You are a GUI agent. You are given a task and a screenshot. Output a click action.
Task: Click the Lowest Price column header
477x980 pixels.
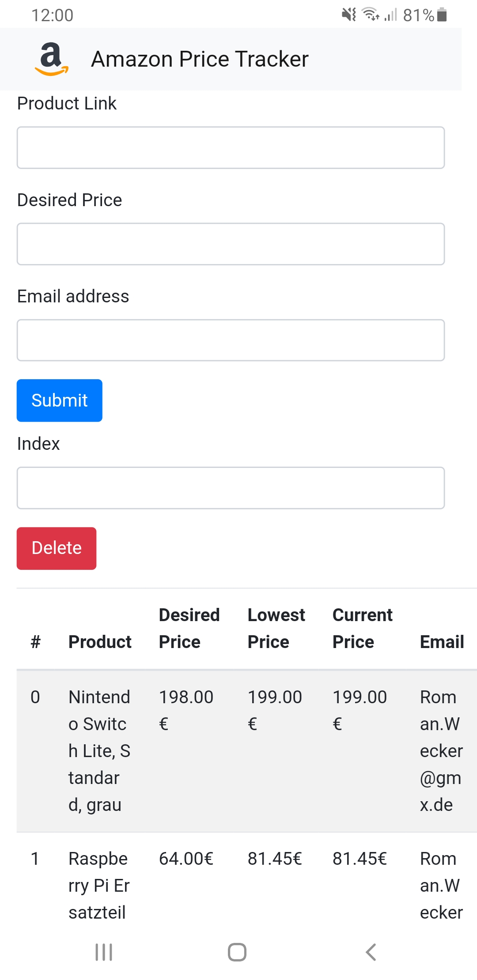(x=276, y=628)
